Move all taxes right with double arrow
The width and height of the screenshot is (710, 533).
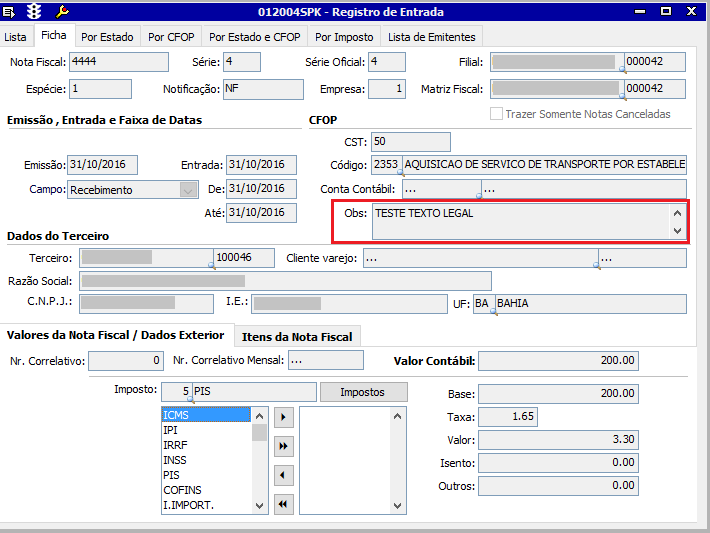[x=284, y=447]
